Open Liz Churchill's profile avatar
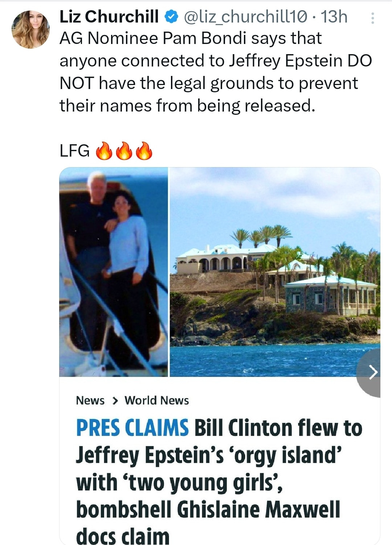Viewport: 392px width, 545px height. (30, 29)
